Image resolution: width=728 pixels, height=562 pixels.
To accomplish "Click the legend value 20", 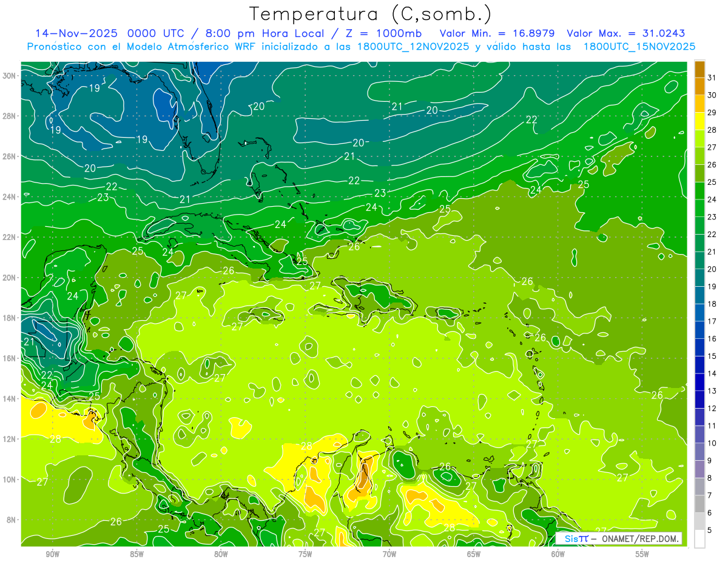I will 712,269.
